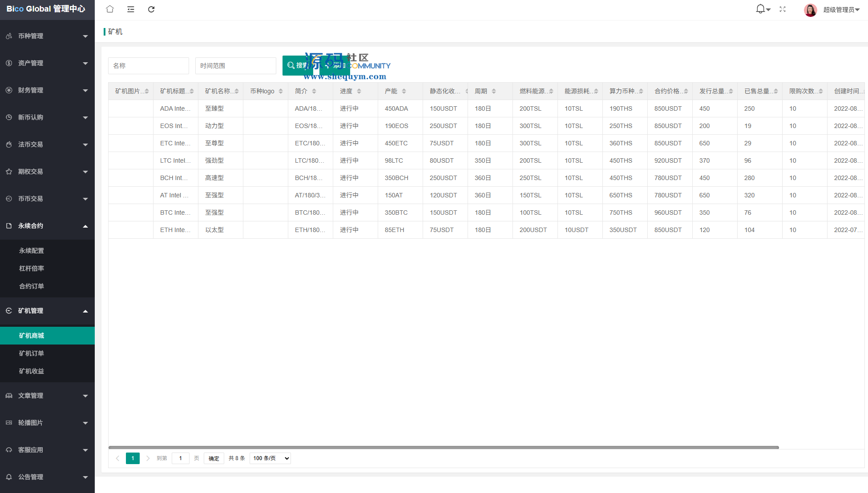Open 矿机订单 submenu item
The image size is (868, 493).
pos(32,353)
